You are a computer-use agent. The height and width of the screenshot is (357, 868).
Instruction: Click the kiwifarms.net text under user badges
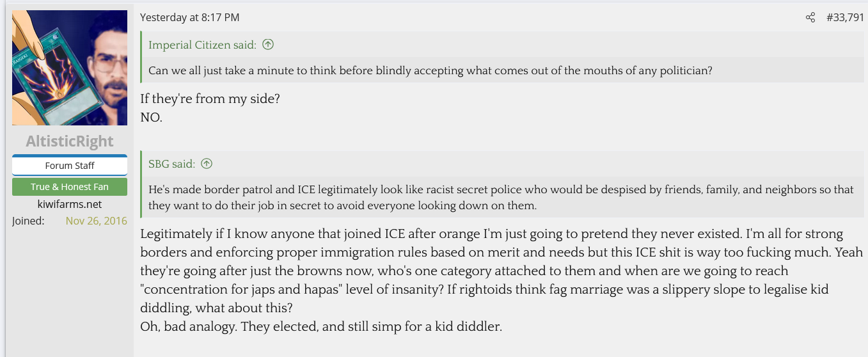point(70,204)
